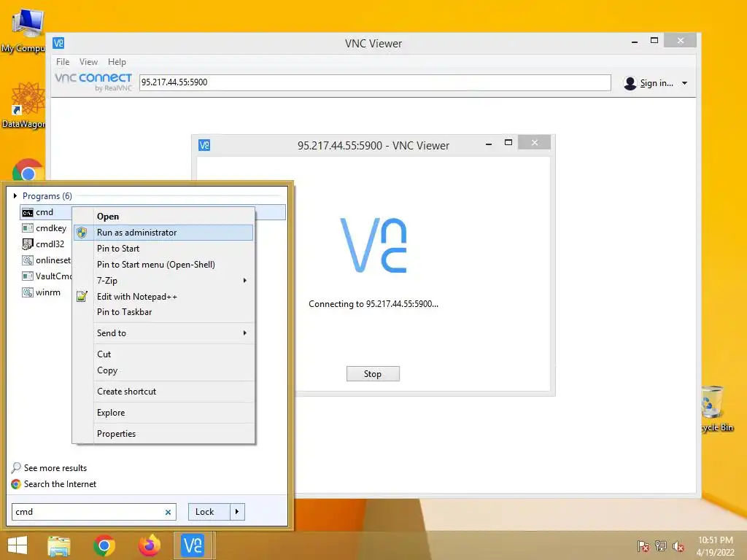747x560 pixels.
Task: Open the DataWagon desktop shortcut
Action: (24, 106)
